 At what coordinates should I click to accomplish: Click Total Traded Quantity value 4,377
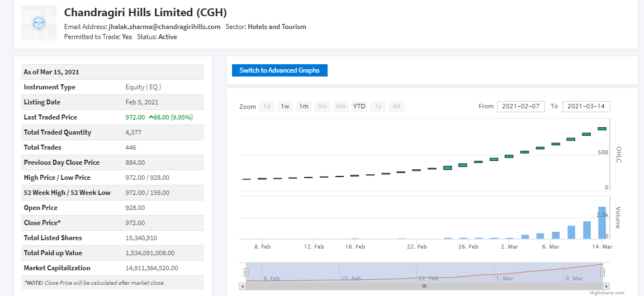(133, 132)
